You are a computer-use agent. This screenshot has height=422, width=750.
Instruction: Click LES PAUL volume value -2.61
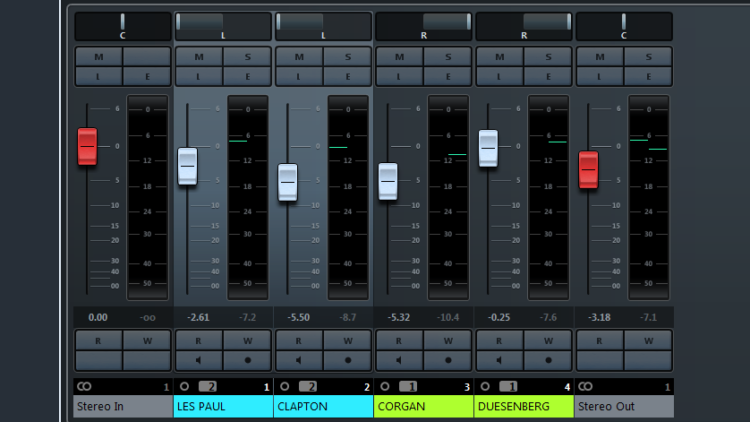[x=198, y=317]
